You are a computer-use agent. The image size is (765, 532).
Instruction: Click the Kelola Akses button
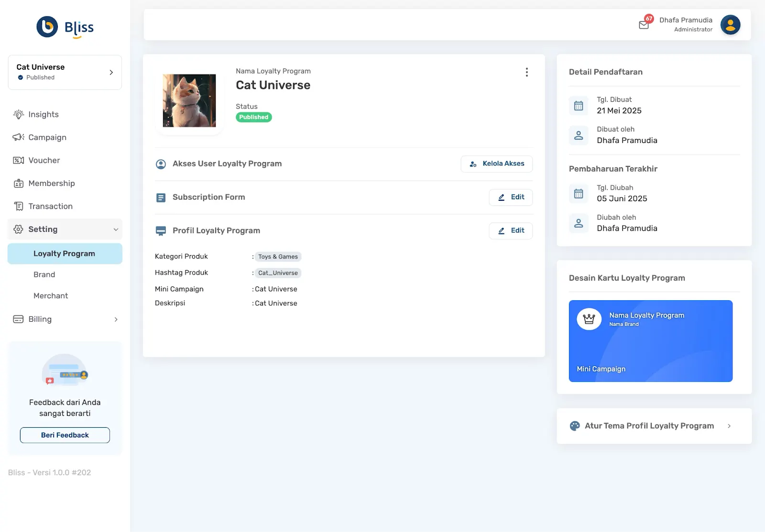497,164
